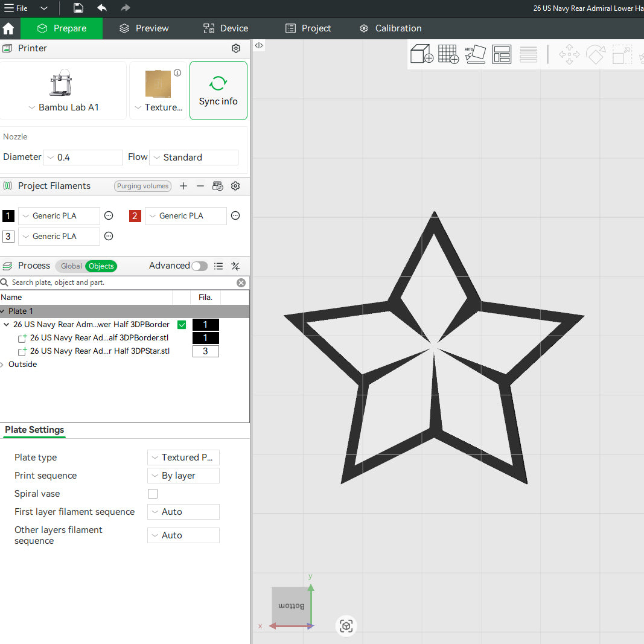Select the Auto orient tool

pos(475,54)
